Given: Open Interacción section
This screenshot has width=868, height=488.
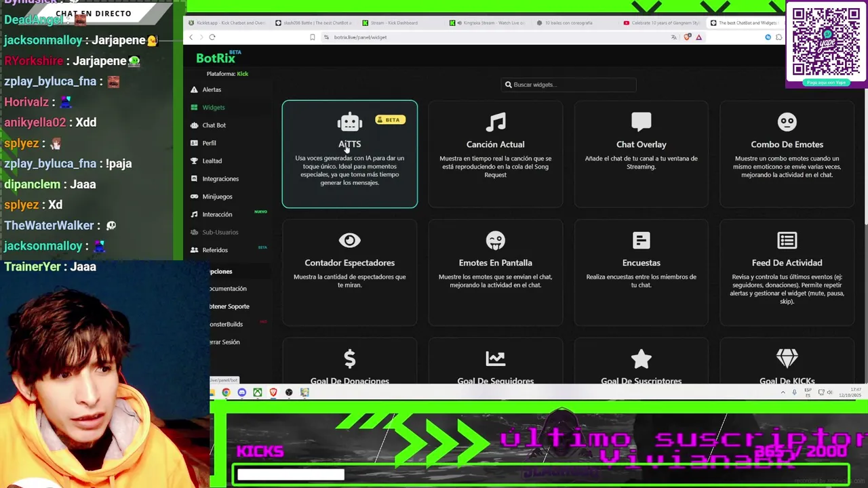Looking at the screenshot, I should pos(217,214).
